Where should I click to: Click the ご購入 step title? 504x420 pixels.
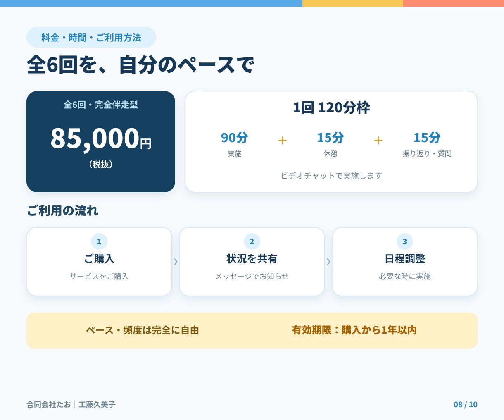pos(99,259)
